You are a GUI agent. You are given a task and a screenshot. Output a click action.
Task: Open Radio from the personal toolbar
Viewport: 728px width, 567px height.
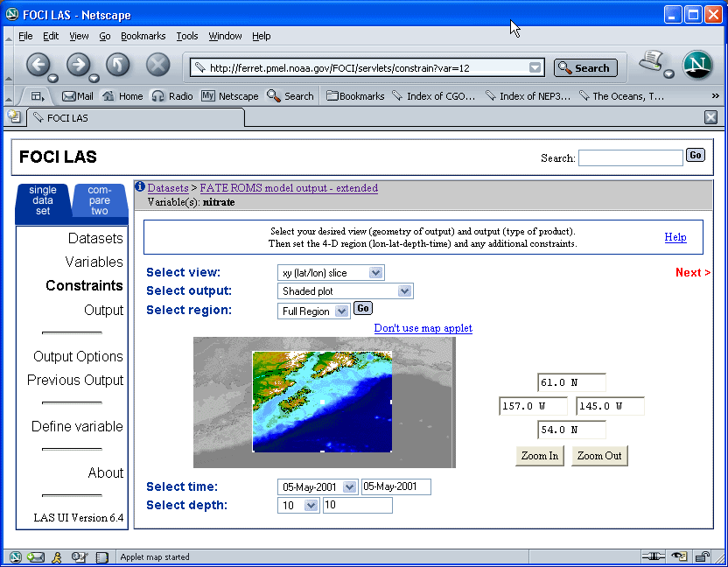click(x=172, y=96)
